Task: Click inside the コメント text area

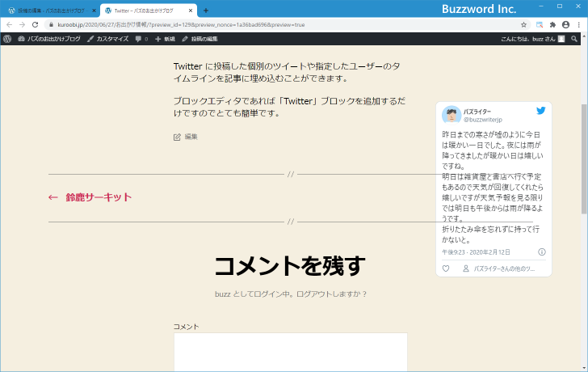Action: point(290,352)
